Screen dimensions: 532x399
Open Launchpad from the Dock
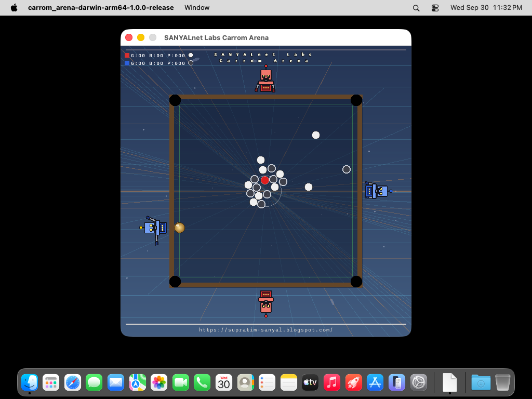coord(51,383)
